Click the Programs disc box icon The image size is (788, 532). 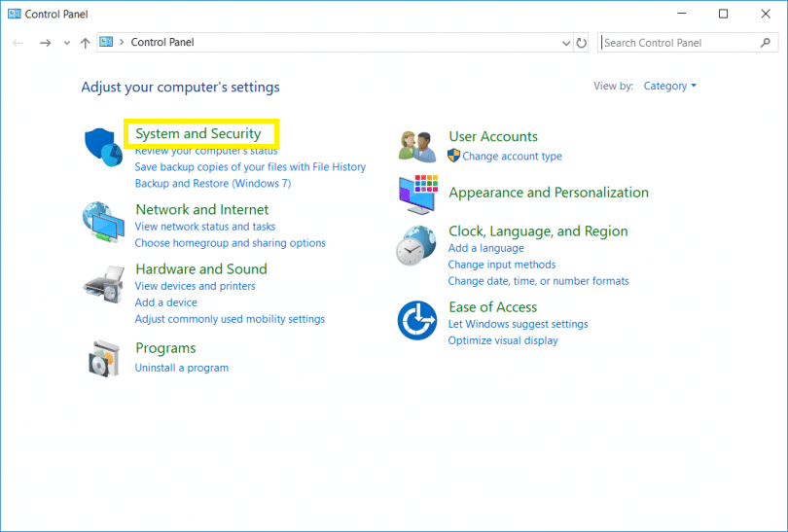click(104, 359)
